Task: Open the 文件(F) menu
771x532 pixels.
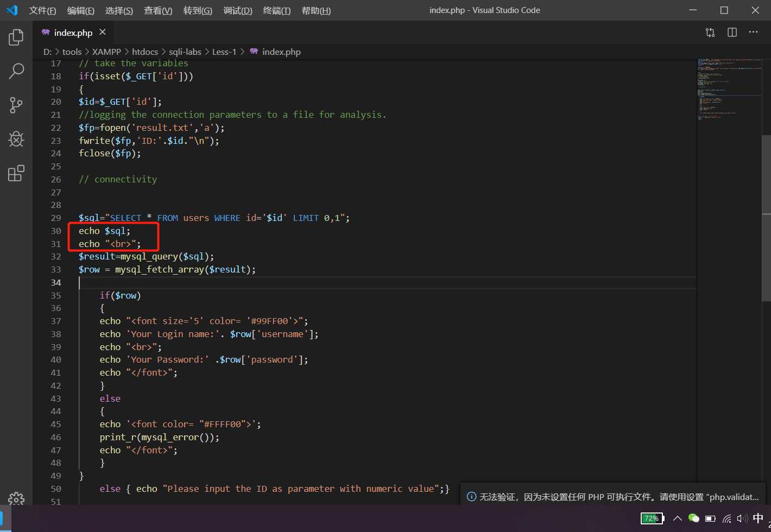Action: point(42,10)
